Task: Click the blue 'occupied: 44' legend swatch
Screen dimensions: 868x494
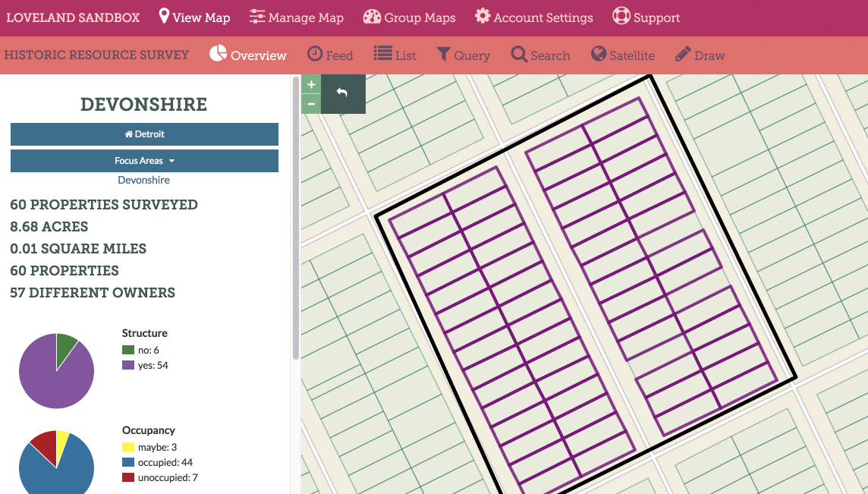Action: point(128,462)
